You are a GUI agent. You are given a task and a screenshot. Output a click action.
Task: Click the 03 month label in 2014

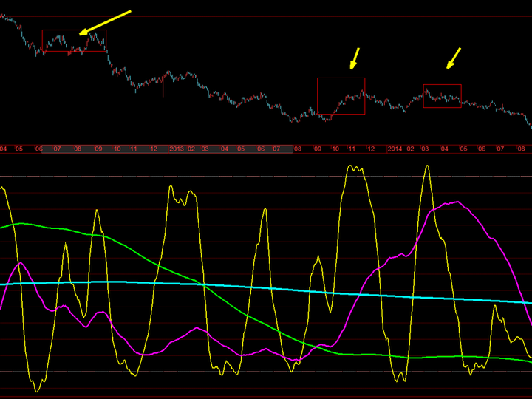coord(425,149)
